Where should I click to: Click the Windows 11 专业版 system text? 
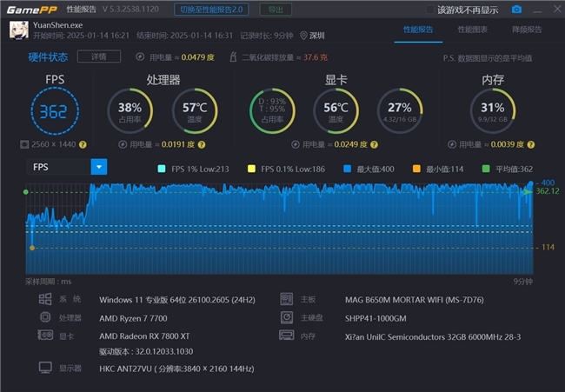[177, 300]
